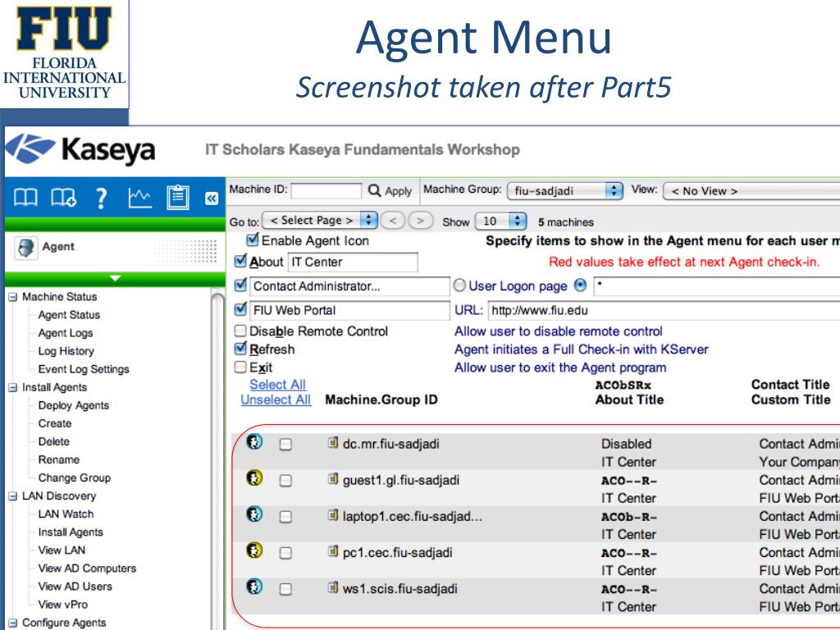
Task: Check the Exit option
Action: click(x=240, y=367)
